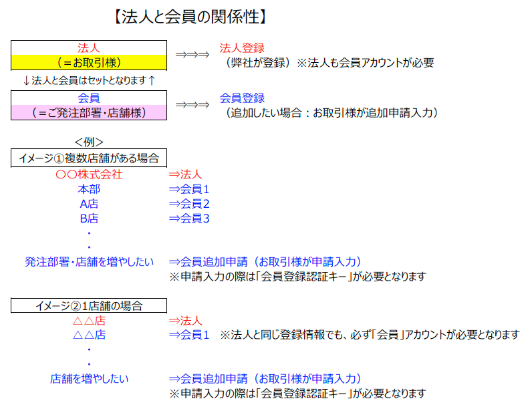
Task: Click the ⇒会員1 text beside blue △△店
Action: tap(189, 335)
